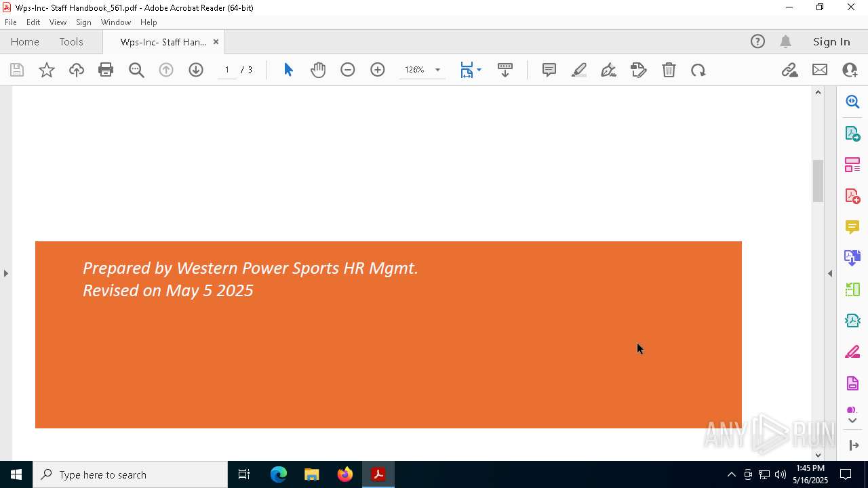Open the Help menu
This screenshot has width=868, height=488.
pyautogui.click(x=149, y=22)
